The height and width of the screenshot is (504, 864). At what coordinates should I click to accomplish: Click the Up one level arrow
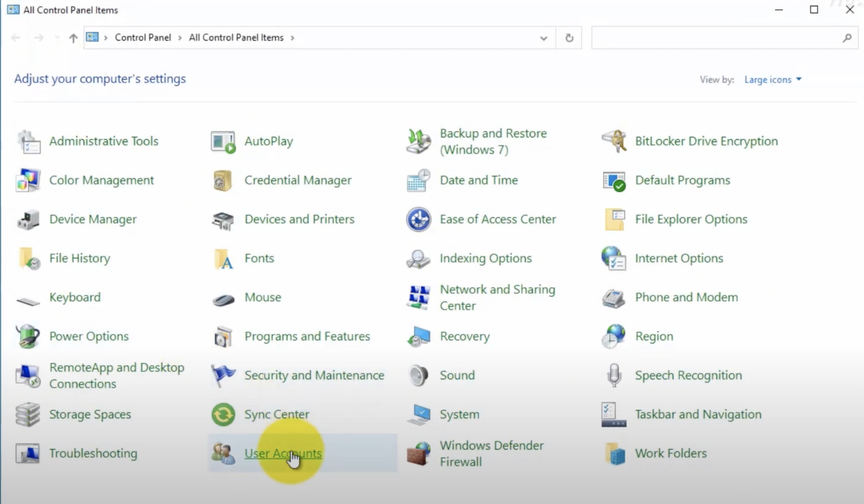[73, 38]
